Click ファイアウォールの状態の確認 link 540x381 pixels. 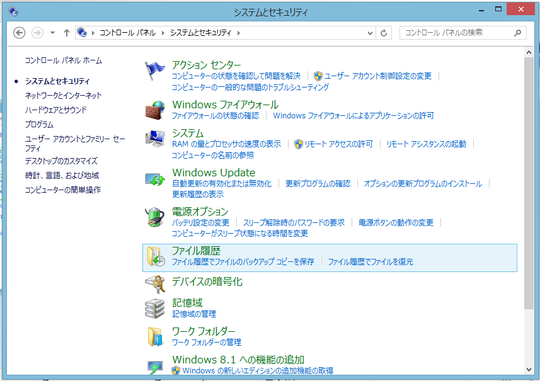coord(215,115)
